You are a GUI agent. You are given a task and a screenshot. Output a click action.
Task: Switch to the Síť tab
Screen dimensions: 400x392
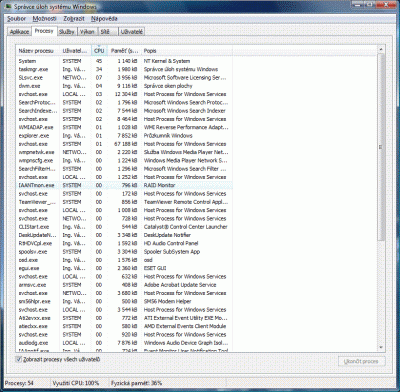[x=107, y=32]
